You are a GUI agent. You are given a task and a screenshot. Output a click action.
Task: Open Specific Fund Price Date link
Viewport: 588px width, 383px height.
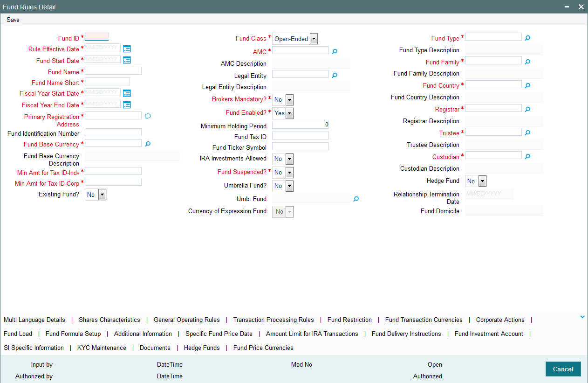tap(219, 334)
